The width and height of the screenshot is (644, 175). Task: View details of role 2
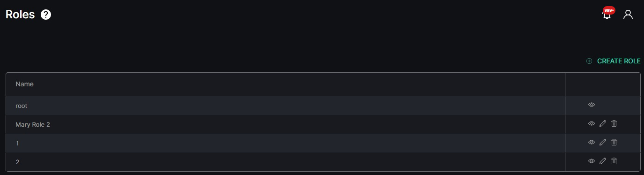click(592, 161)
